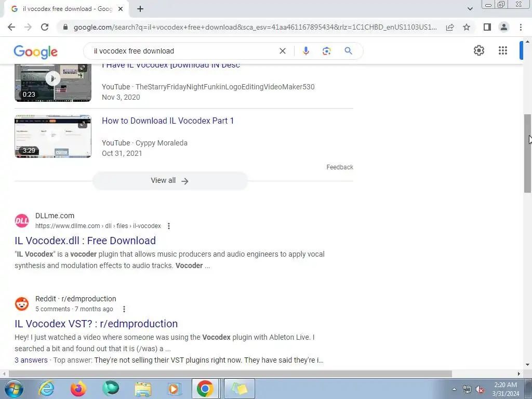The image size is (532, 399).
Task: Click the Chrome taskbar button
Action: pos(205,389)
